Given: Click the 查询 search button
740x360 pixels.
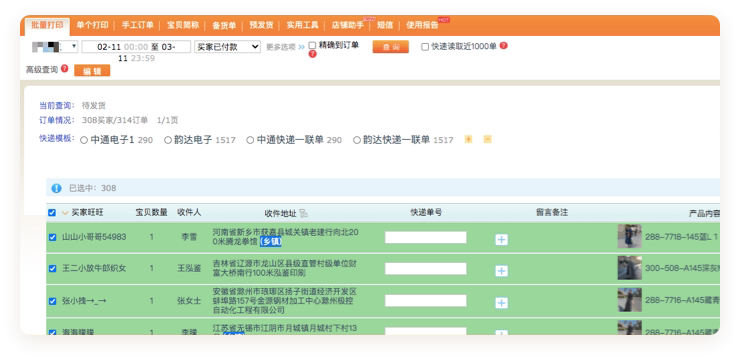Looking at the screenshot, I should click(x=390, y=47).
